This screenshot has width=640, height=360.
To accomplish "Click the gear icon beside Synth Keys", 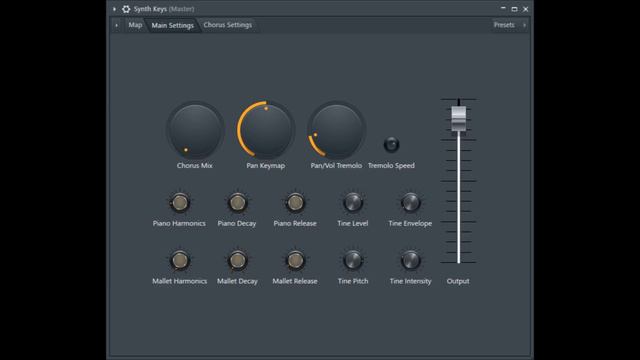I will pyautogui.click(x=126, y=9).
